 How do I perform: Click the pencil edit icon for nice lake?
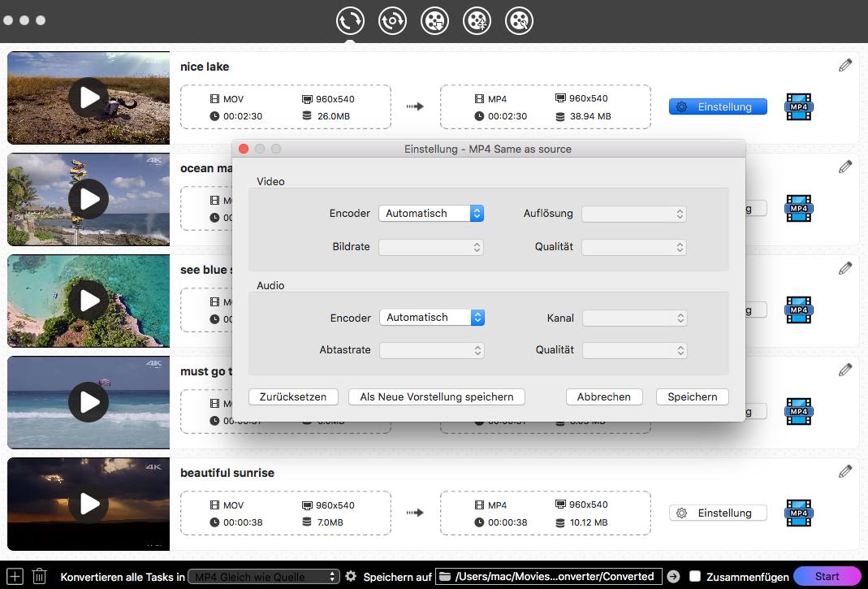click(845, 65)
